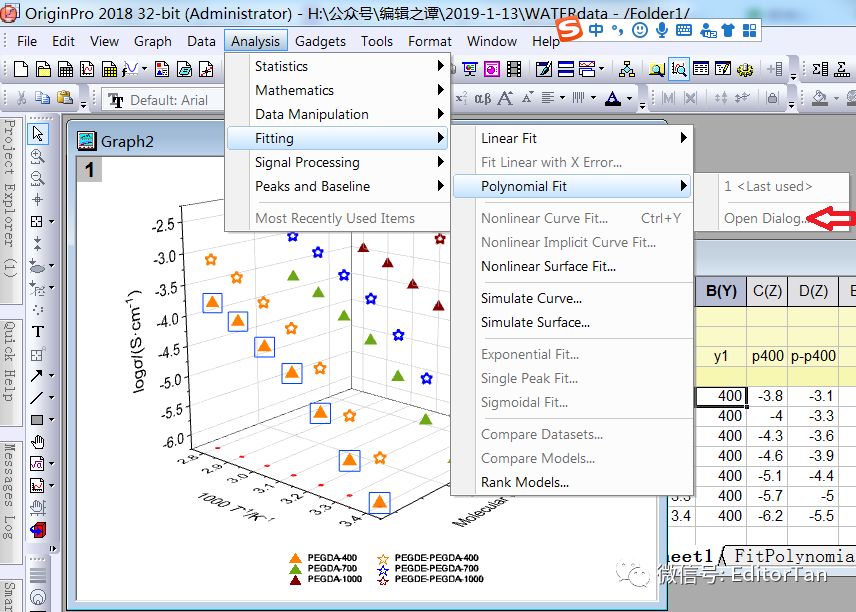Expand the function plot dropdown arrow
This screenshot has width=856, height=612.
click(144, 69)
